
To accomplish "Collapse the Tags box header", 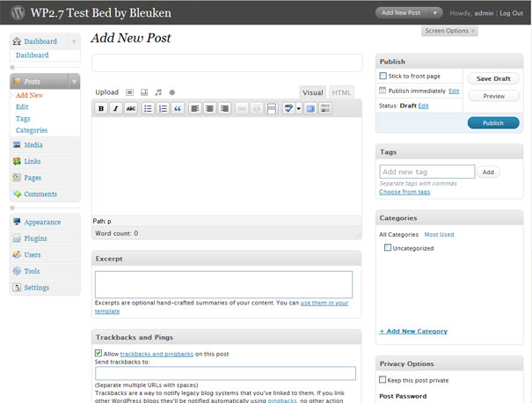I will (x=449, y=151).
